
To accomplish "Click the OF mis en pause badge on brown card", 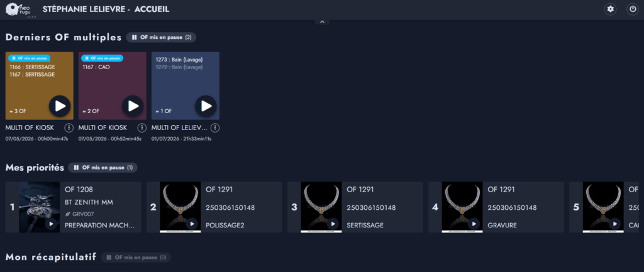I will click(x=29, y=58).
